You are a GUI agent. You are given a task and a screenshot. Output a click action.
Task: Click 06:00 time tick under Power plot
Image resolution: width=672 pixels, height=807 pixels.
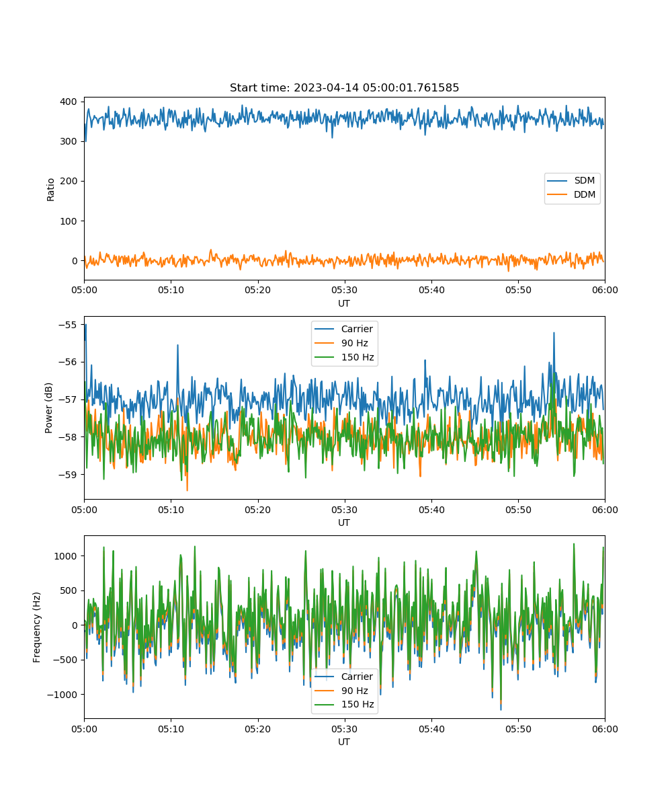point(605,509)
